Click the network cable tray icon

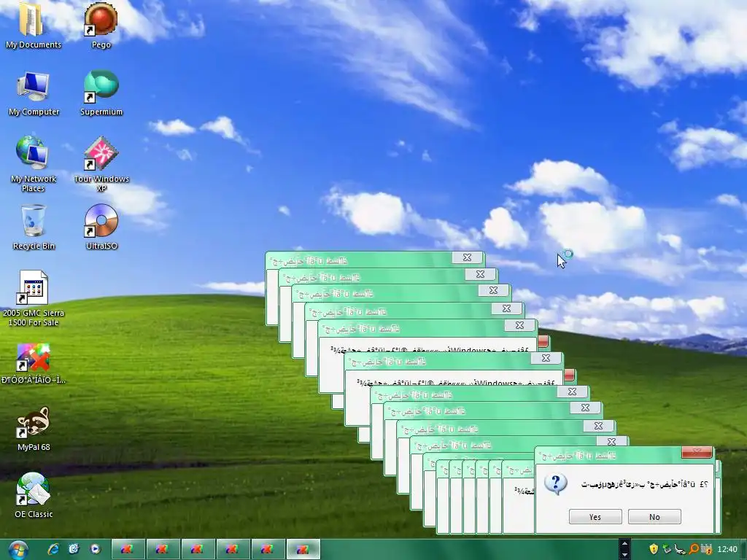coord(681,549)
